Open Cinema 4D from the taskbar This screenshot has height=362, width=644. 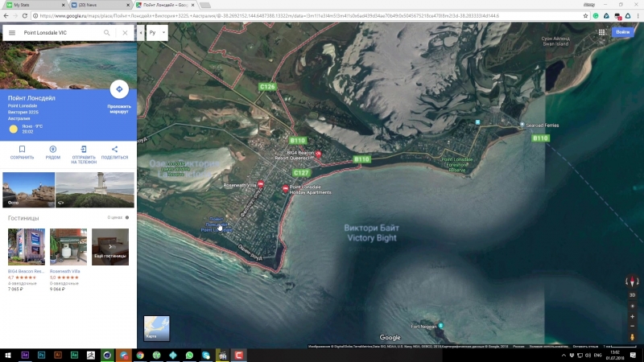click(107, 355)
